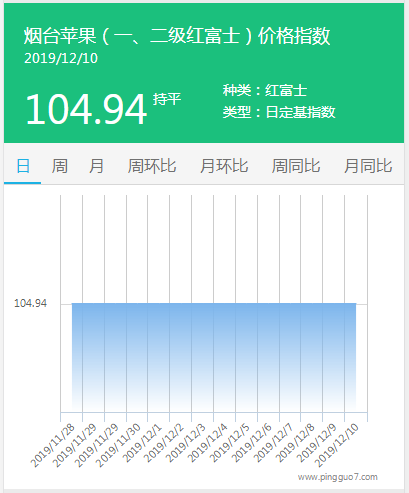
Task: Click the 2019/12/5 x-axis label
Action: (x=230, y=443)
